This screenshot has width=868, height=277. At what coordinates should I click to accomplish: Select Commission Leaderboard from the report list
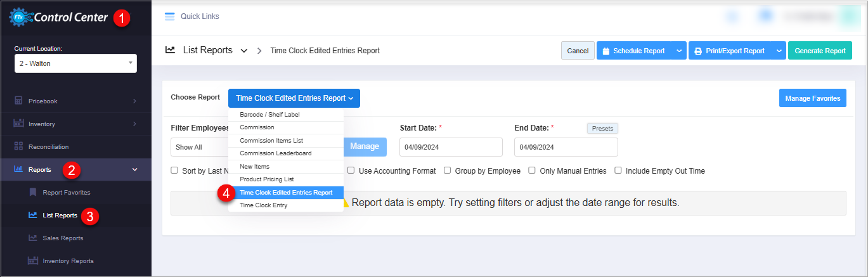[276, 153]
